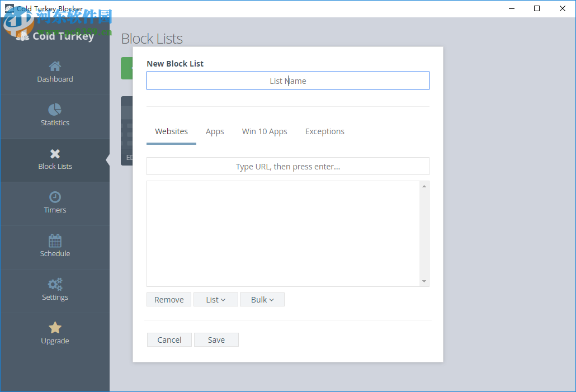This screenshot has height=392, width=576.
Task: Open the Win 10 Apps tab
Action: (265, 131)
